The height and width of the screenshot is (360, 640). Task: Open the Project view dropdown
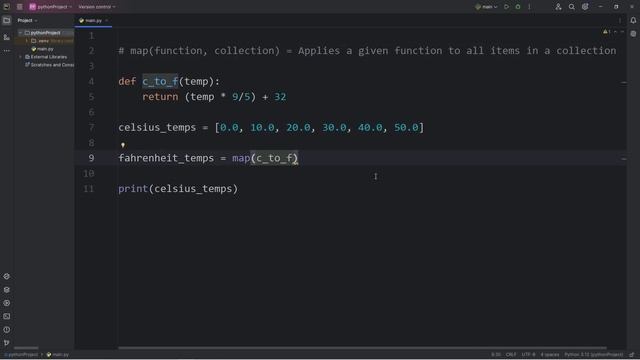click(x=27, y=20)
